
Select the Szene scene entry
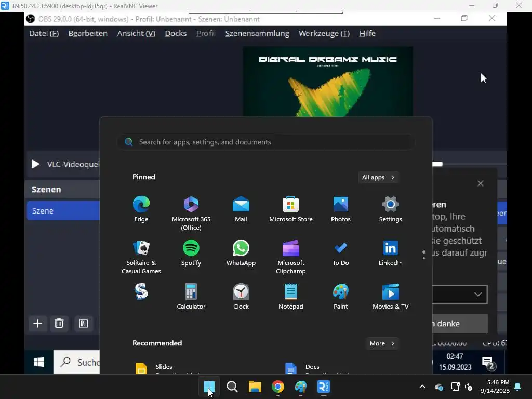(x=63, y=211)
